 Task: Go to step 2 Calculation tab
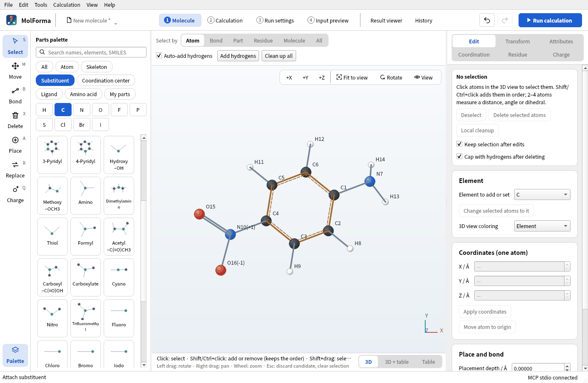pyautogui.click(x=225, y=20)
